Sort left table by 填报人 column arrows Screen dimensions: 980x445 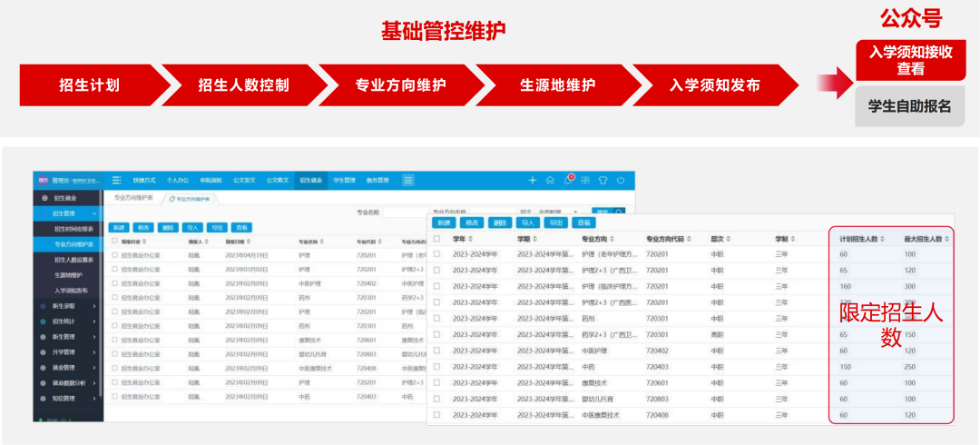click(208, 241)
